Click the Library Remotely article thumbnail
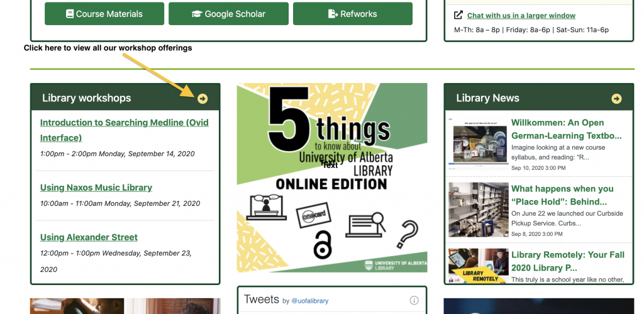 tap(479, 266)
